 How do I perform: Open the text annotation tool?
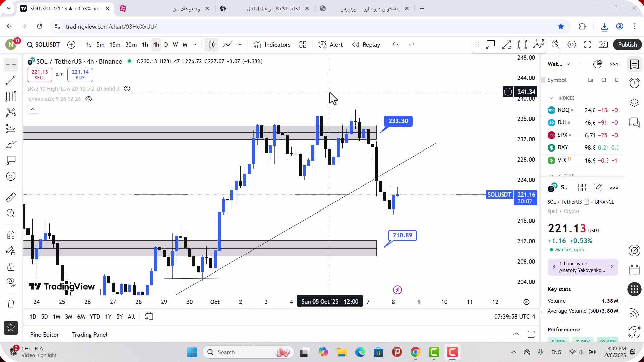tap(11, 160)
